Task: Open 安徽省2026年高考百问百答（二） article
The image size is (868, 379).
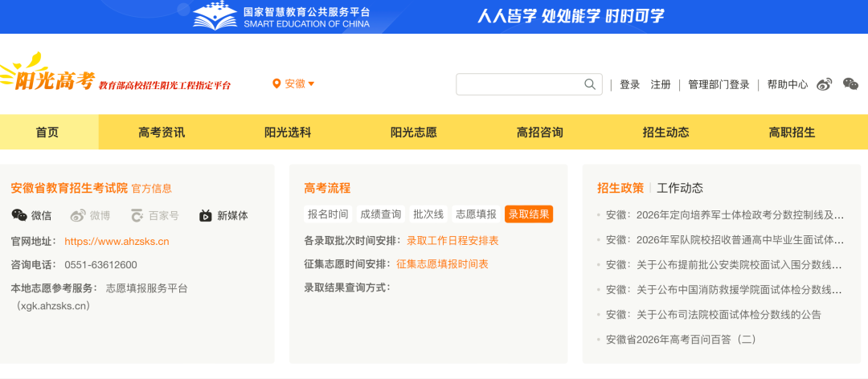Action: [681, 340]
